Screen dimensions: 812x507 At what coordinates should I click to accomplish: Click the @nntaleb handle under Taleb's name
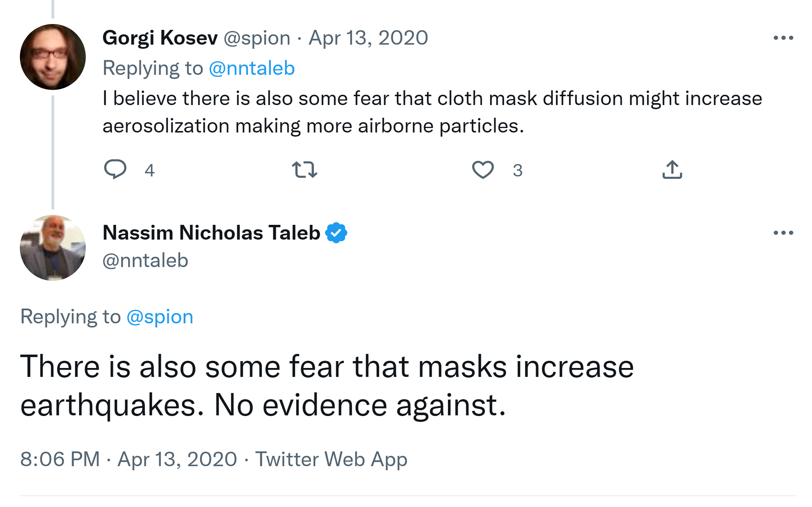(145, 261)
